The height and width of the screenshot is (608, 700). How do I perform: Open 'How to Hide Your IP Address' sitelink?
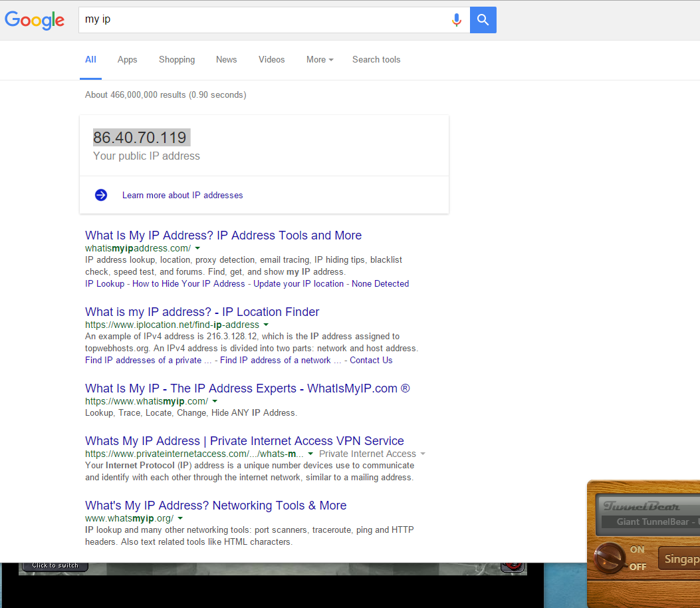coord(188,283)
